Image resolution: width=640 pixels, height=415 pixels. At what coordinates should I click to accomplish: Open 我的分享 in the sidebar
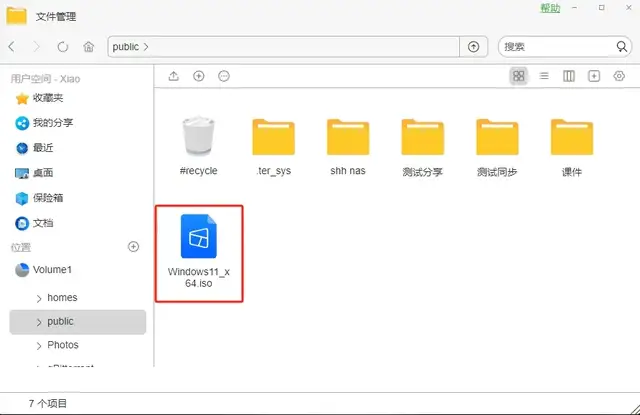click(52, 123)
